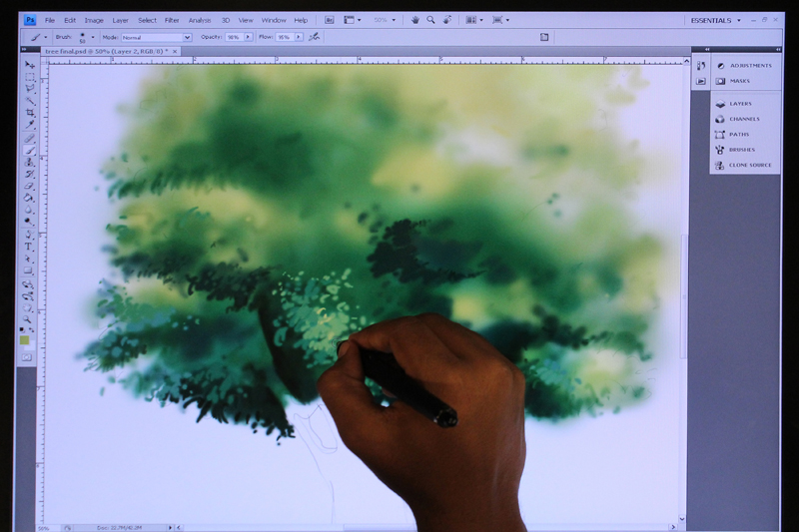799x532 pixels.
Task: Open the Screen Mode dropdown
Action: click(x=501, y=20)
